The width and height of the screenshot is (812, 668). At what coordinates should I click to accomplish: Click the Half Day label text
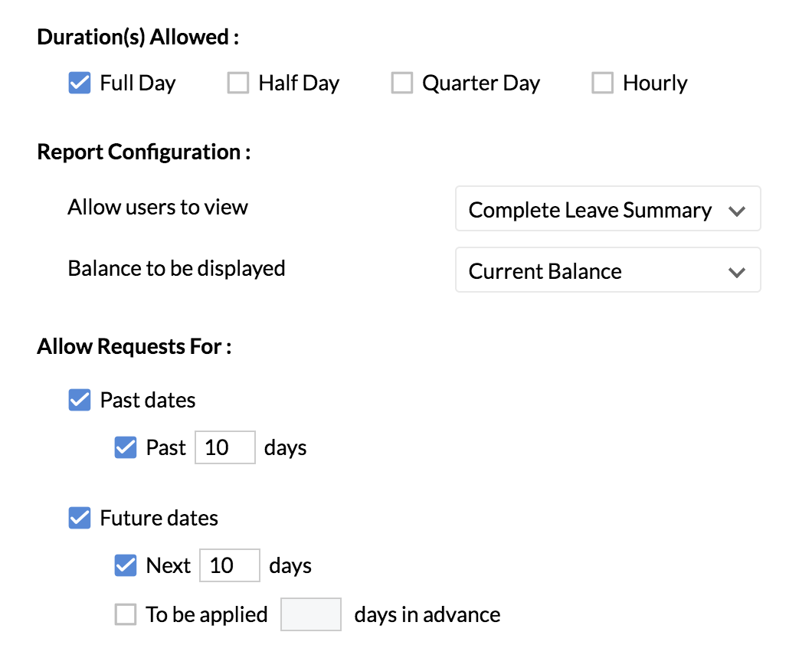point(299,83)
